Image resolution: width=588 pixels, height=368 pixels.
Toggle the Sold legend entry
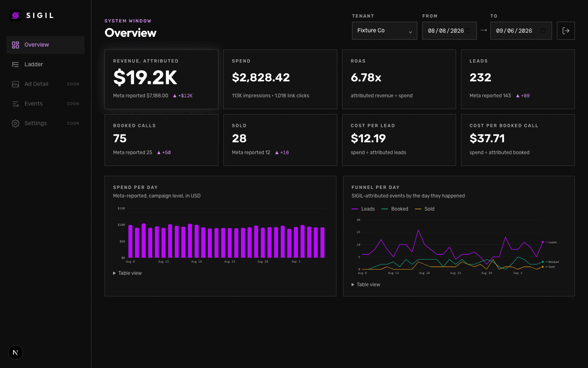[425, 209]
